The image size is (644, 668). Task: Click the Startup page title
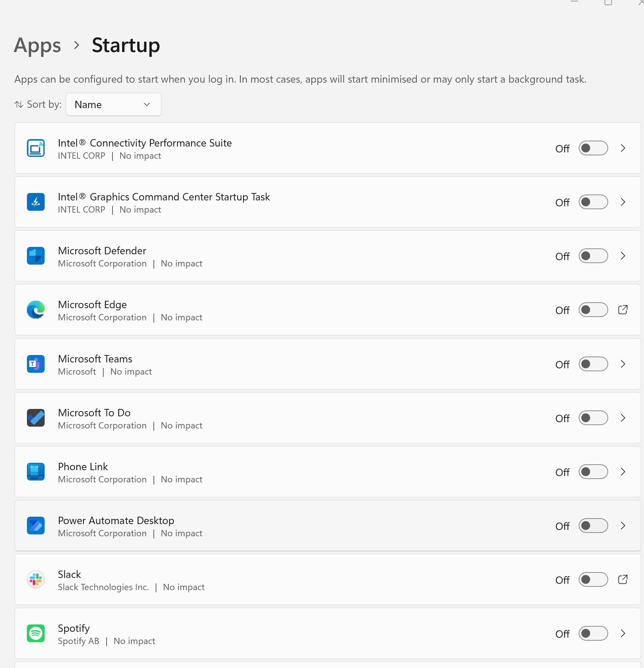pyautogui.click(x=126, y=46)
